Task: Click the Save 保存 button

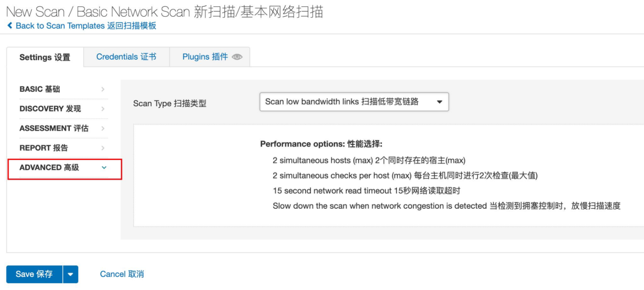Action: 34,274
